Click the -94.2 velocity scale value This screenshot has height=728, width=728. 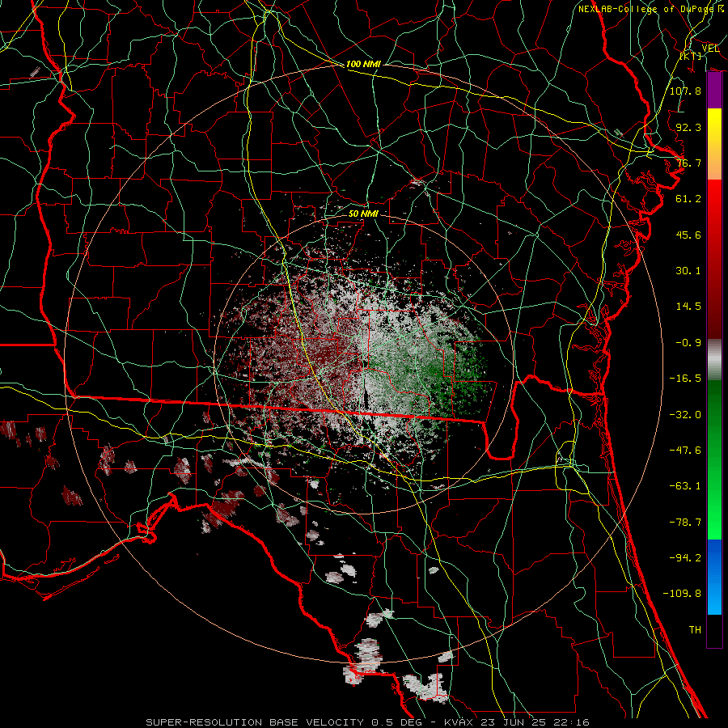[x=685, y=558]
